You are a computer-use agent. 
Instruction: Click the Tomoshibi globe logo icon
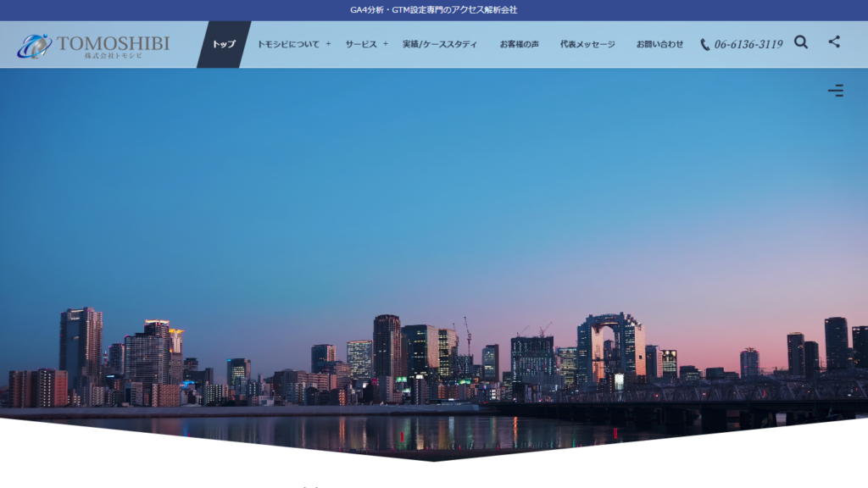[x=34, y=46]
